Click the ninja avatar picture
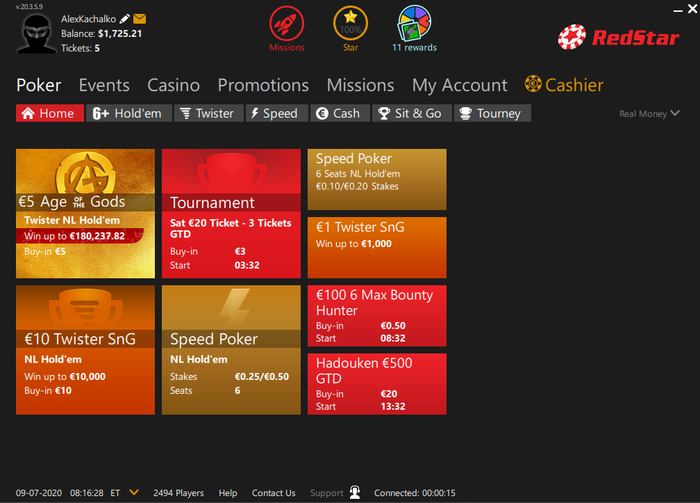The image size is (700, 503). pos(36,34)
